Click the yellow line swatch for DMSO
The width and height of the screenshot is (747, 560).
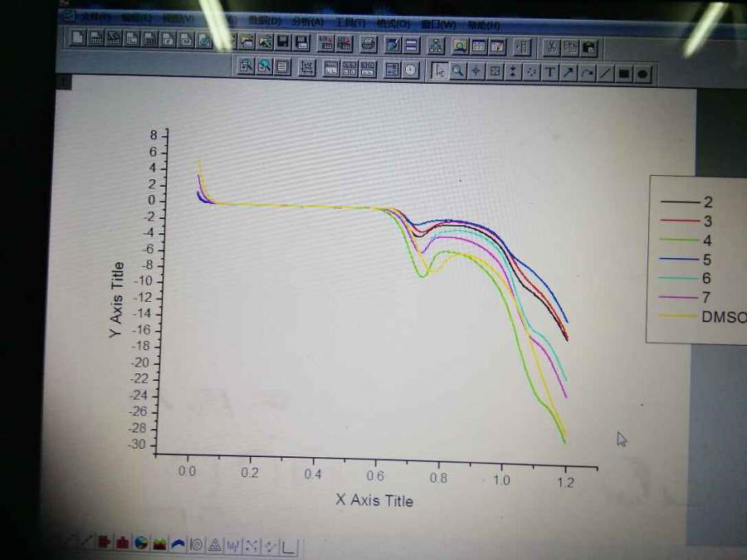678,316
